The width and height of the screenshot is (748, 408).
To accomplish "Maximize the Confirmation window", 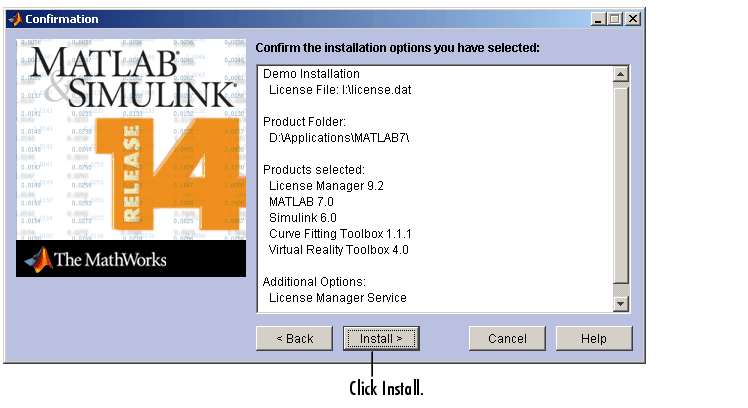I will point(614,19).
